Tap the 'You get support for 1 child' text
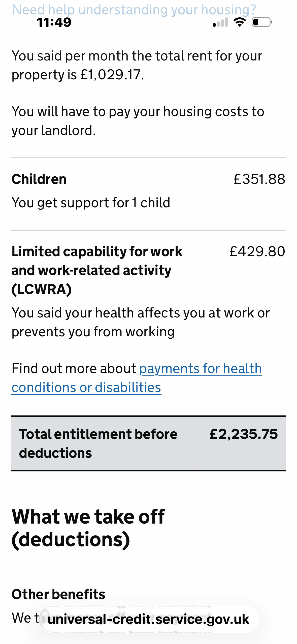Viewport: 297px width, 644px height. tap(91, 203)
